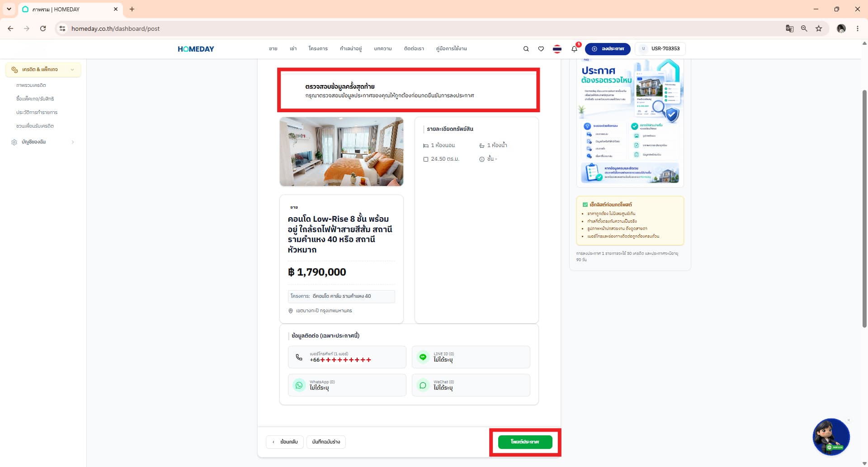
Task: Select the บทความ menu item
Action: [x=382, y=49]
